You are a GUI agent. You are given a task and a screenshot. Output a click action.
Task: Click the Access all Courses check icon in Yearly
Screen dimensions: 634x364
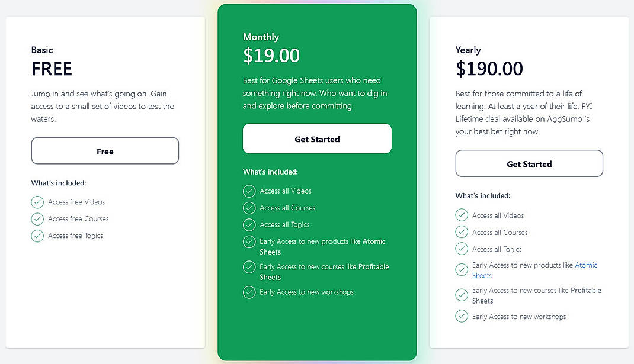point(462,232)
